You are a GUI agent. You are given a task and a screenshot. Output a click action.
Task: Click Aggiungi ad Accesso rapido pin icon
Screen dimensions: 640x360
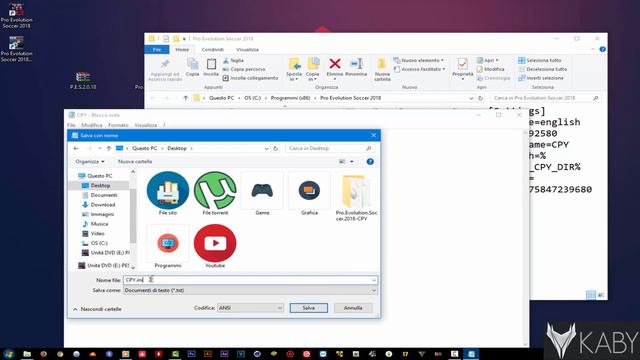click(x=165, y=64)
